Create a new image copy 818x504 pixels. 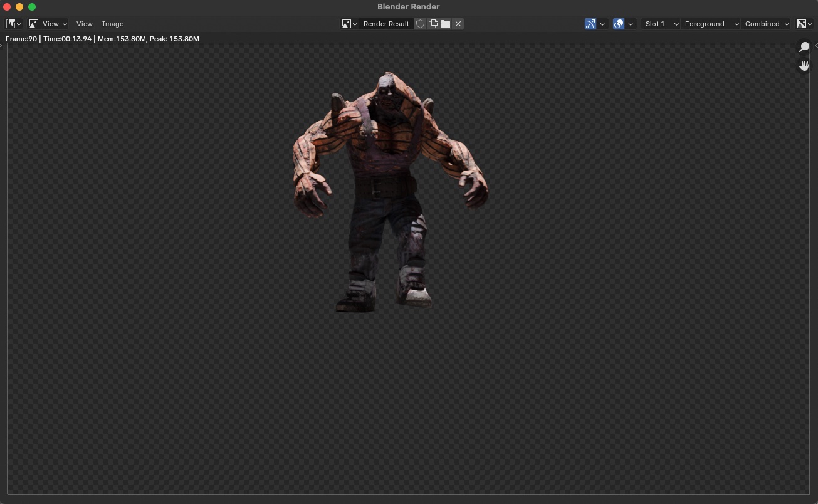pyautogui.click(x=433, y=24)
